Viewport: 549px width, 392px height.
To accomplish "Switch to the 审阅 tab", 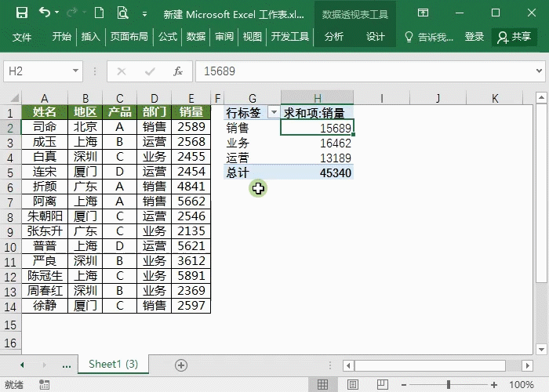I will pyautogui.click(x=224, y=36).
